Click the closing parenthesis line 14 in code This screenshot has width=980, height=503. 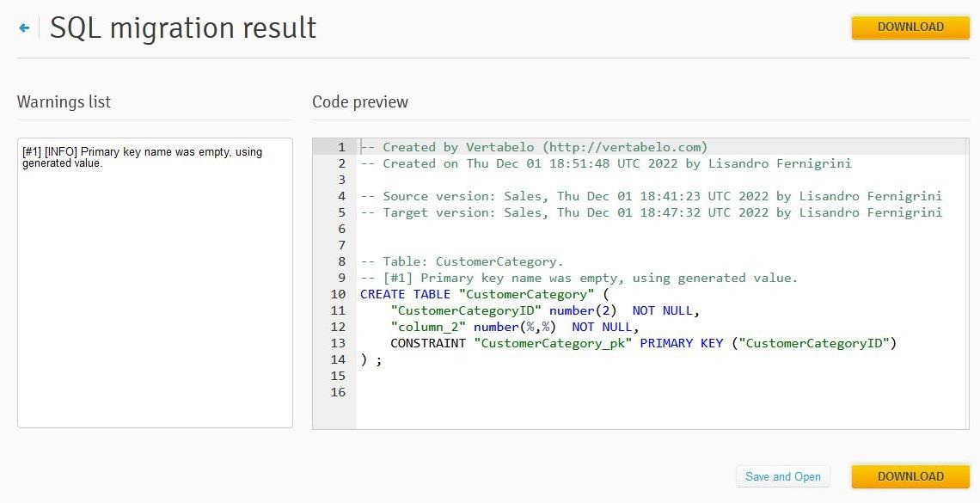coord(371,359)
